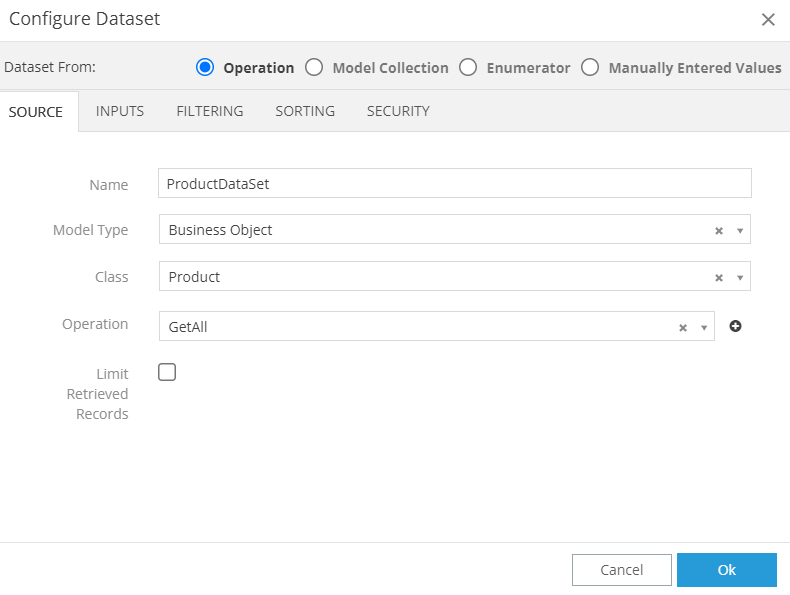Expand the Model Type dropdown arrow
790x595 pixels.
[740, 231]
